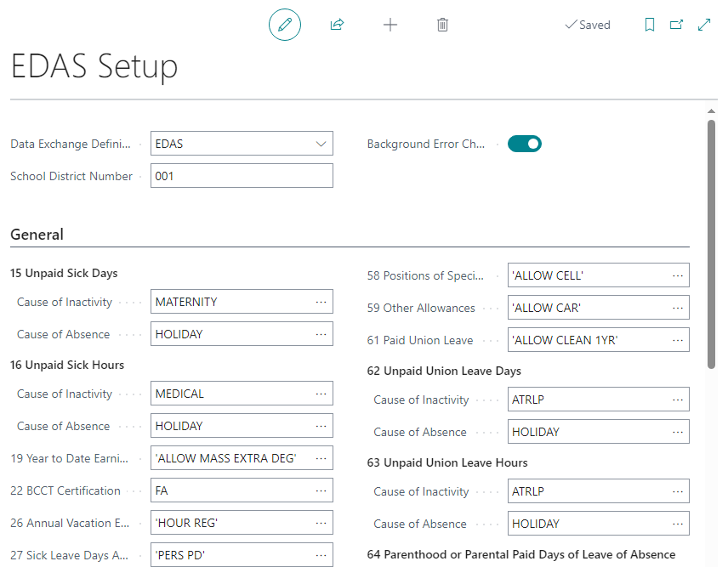This screenshot has height=567, width=728.
Task: Click the Edit pencil icon in toolbar
Action: pos(285,25)
